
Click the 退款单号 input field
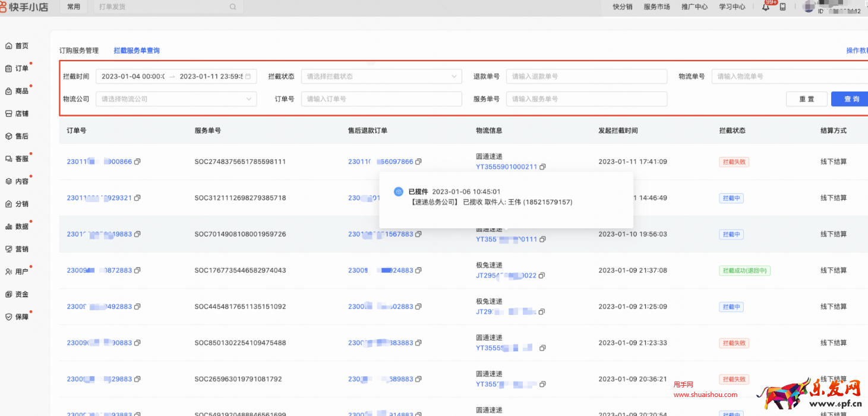point(586,77)
